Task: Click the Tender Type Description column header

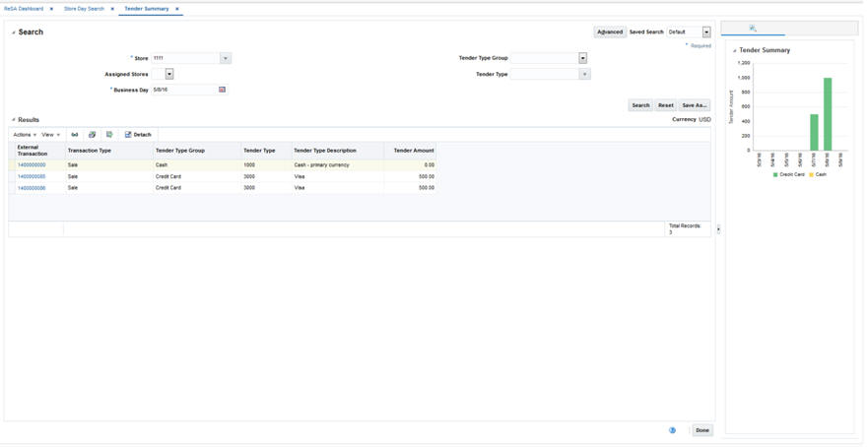Action: tap(338, 151)
